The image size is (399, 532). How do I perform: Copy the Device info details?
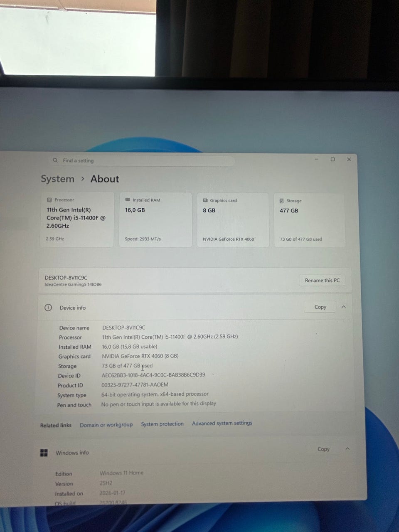pyautogui.click(x=320, y=307)
